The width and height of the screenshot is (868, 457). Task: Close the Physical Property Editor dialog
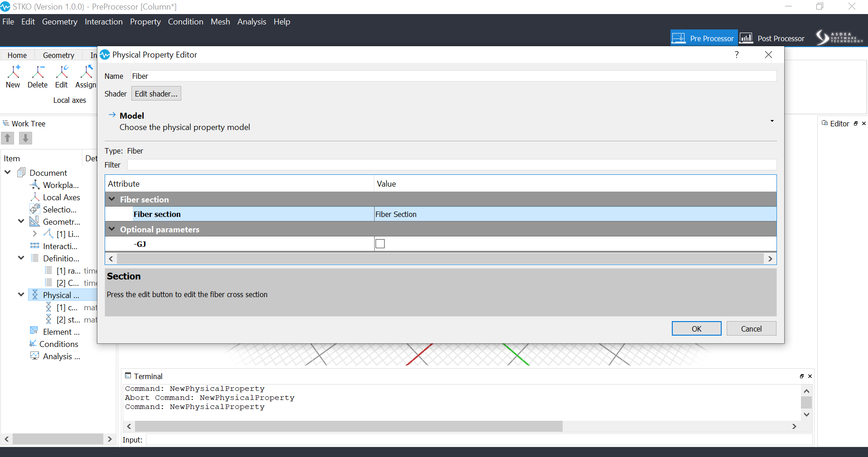click(768, 55)
